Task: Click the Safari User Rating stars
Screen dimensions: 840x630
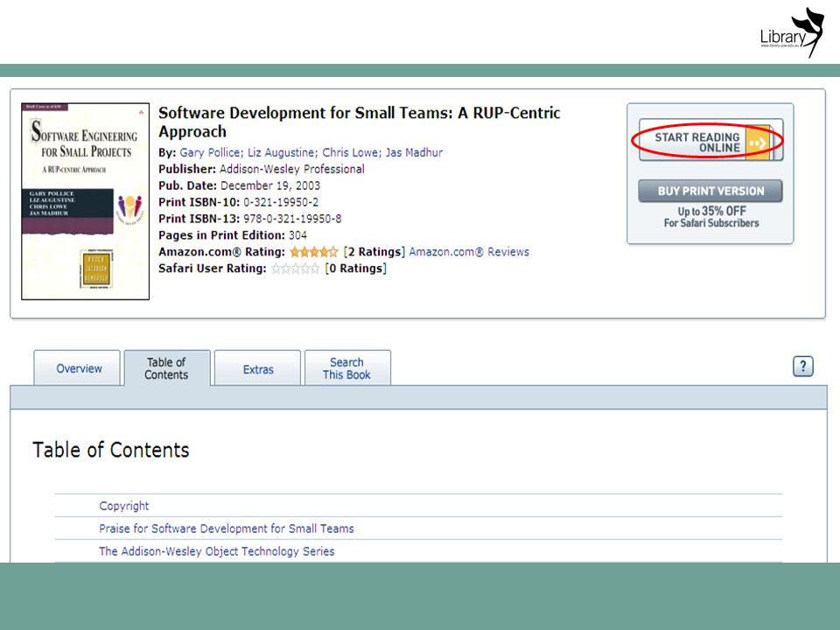Action: (x=295, y=269)
